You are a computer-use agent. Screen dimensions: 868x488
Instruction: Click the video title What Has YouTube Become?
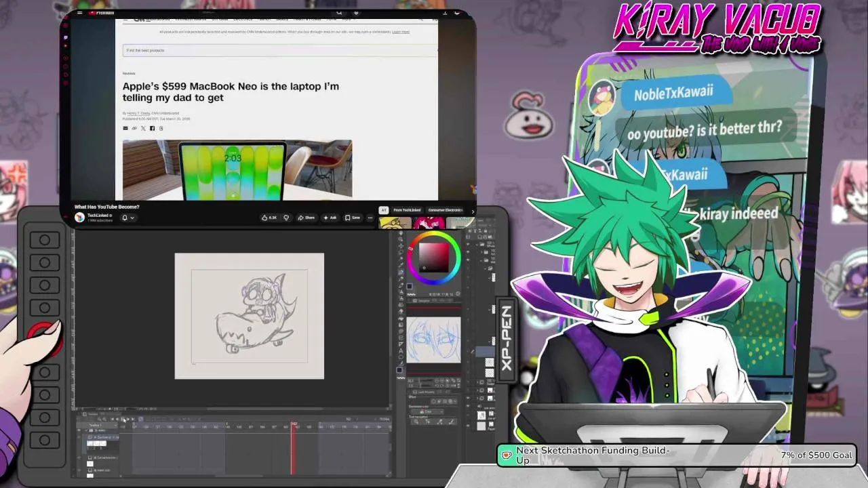point(107,207)
